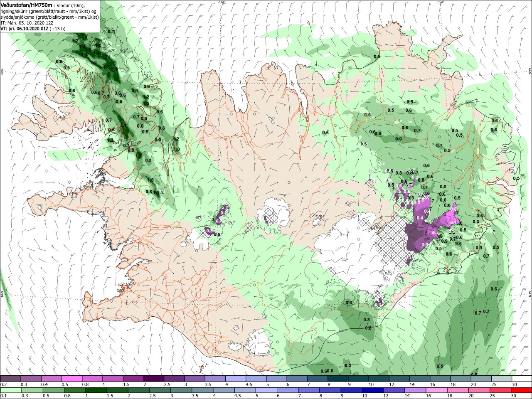
Task: Select the lilac 14 rain swatch
Action: 414,390
